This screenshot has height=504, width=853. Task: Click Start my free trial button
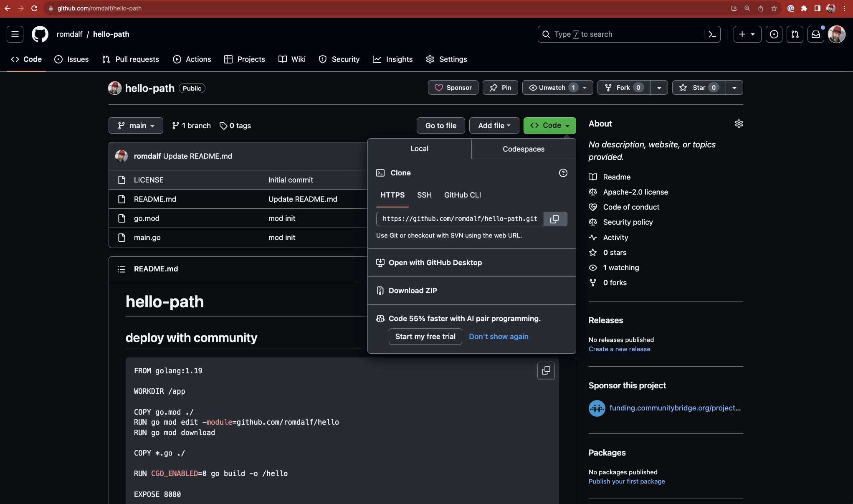pyautogui.click(x=425, y=337)
